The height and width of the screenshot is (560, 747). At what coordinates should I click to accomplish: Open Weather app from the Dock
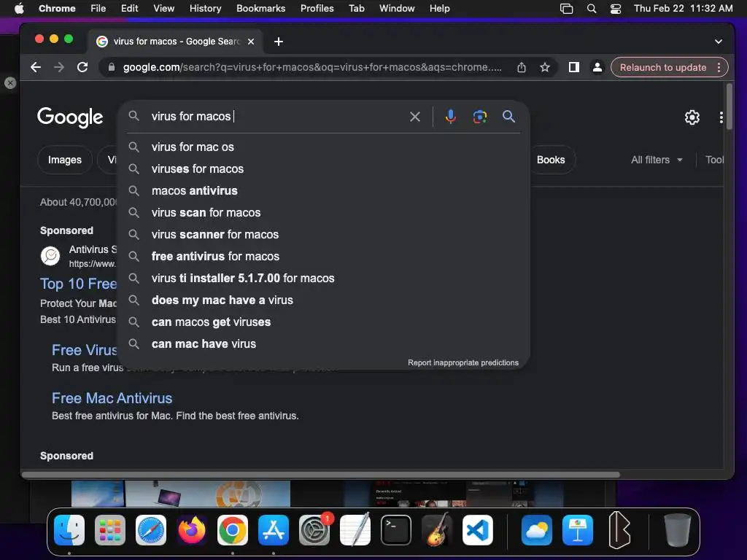pyautogui.click(x=536, y=530)
